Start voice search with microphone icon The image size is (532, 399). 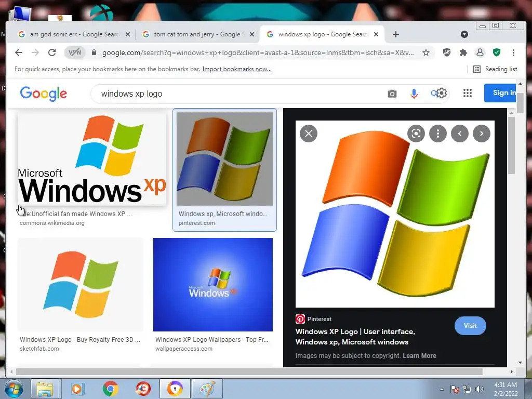414,94
